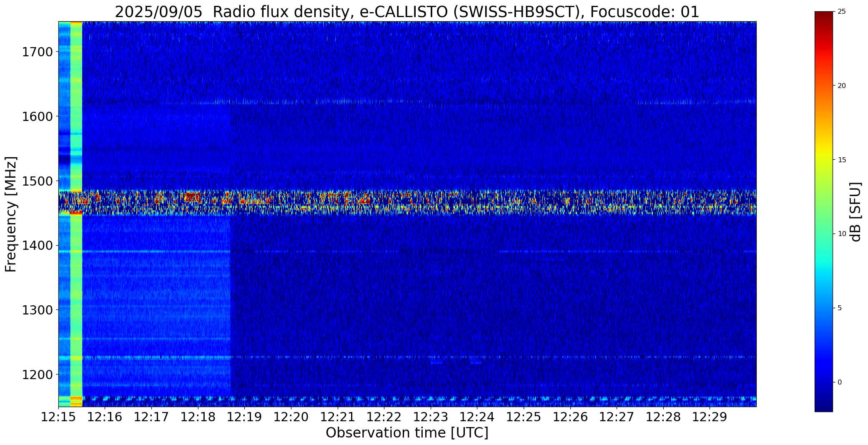Click the green calibration stripe at 12:15

(76, 214)
